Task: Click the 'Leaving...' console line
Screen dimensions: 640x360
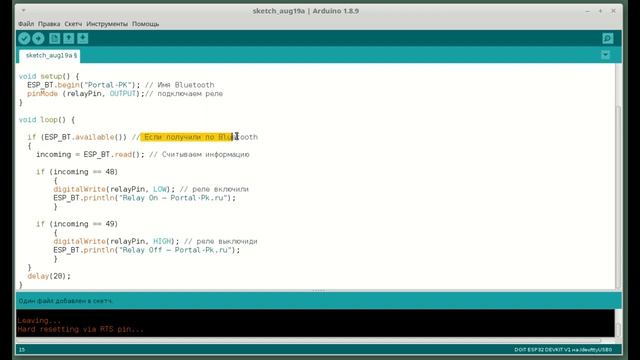Action: (x=39, y=321)
